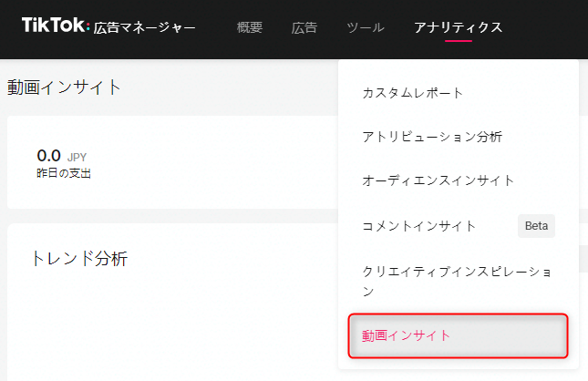
Task: Open the ツール navigation menu
Action: click(x=366, y=27)
